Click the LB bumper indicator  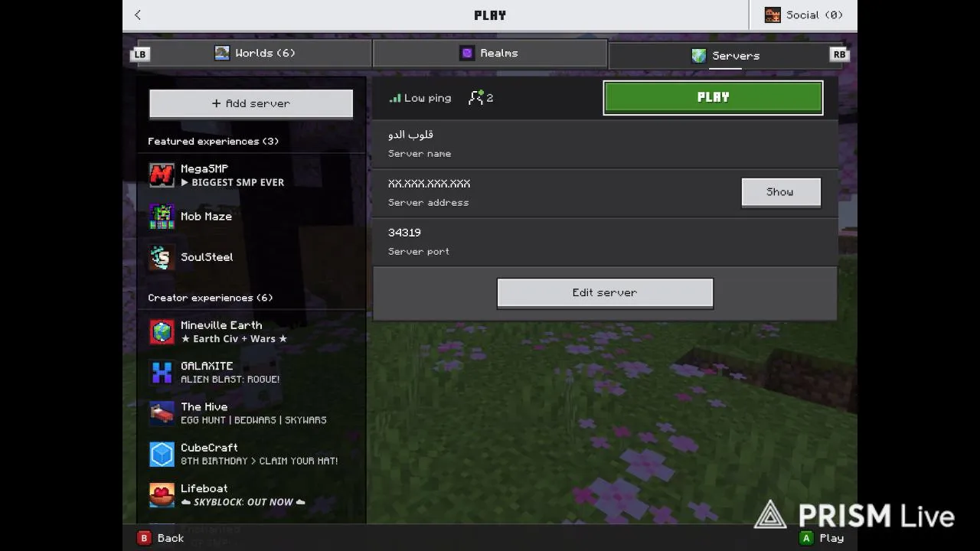(x=139, y=54)
